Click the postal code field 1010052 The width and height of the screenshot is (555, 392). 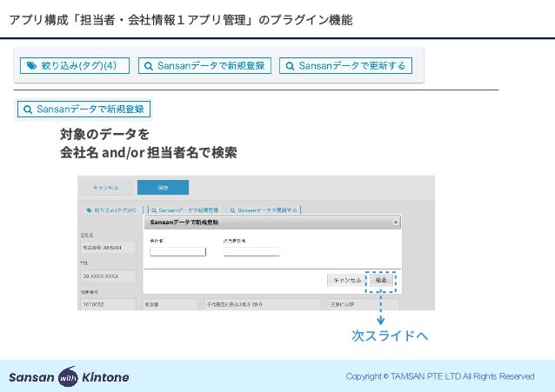pyautogui.click(x=108, y=304)
